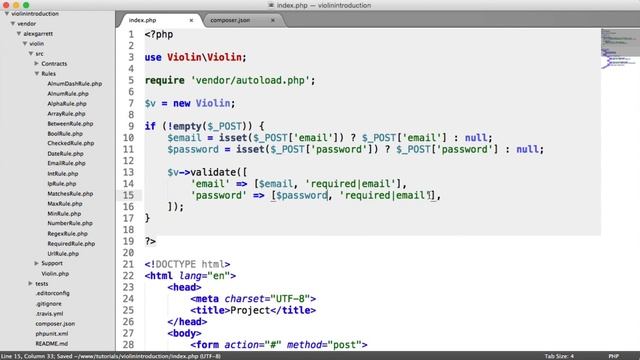Image resolution: width=640 pixels, height=360 pixels.
Task: Click the window title file icon
Action: (271, 5)
